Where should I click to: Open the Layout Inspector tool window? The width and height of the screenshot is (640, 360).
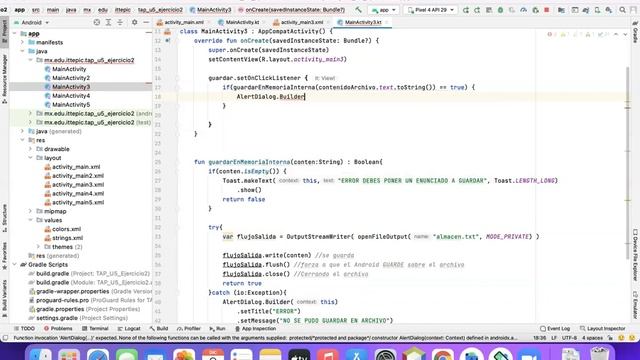602,329
